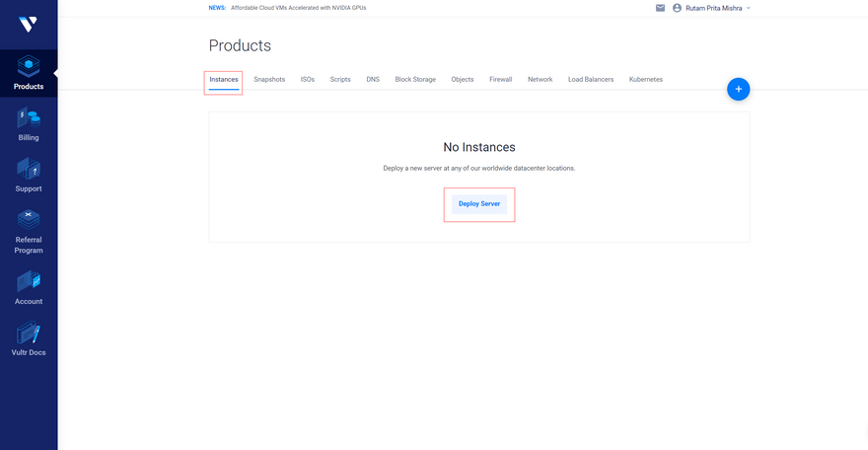Open the mail envelope notifications icon
Viewport: 868px width, 450px height.
click(660, 8)
